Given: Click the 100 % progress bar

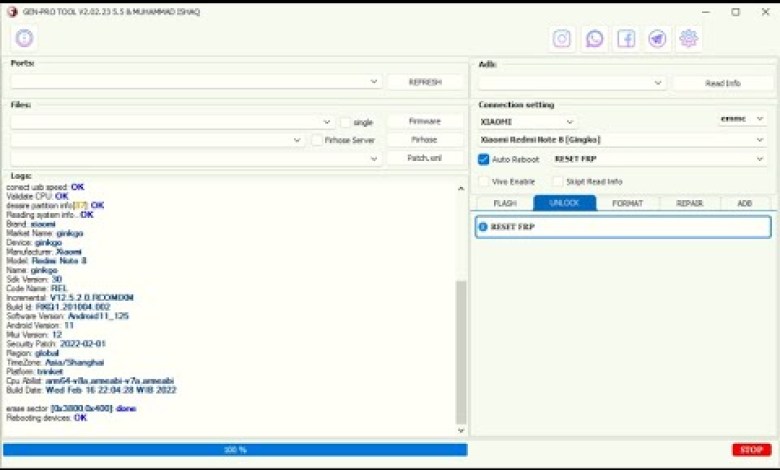Looking at the screenshot, I should [235, 450].
